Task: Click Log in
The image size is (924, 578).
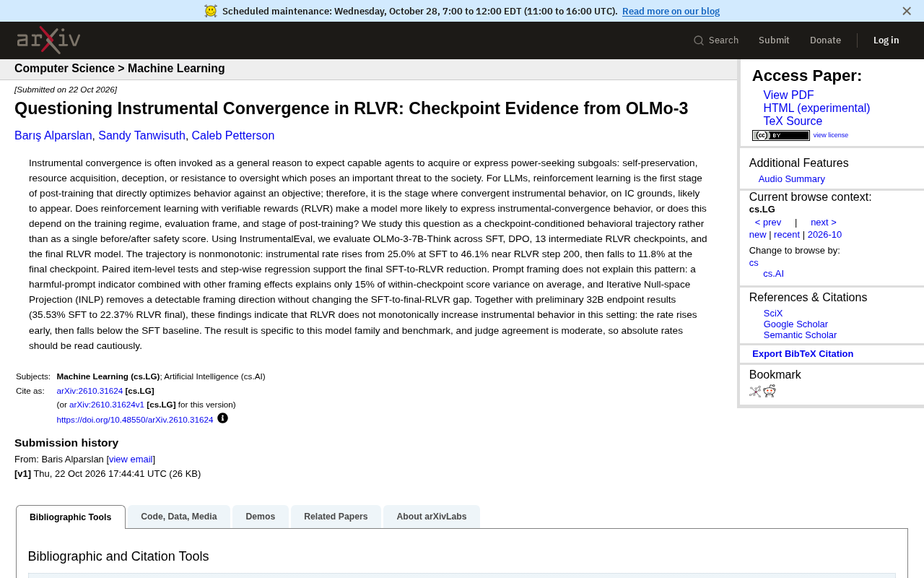Action: click(886, 40)
